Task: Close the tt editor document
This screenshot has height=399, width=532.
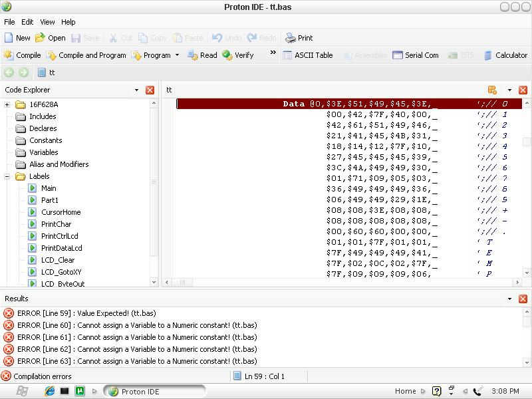Action: click(523, 90)
